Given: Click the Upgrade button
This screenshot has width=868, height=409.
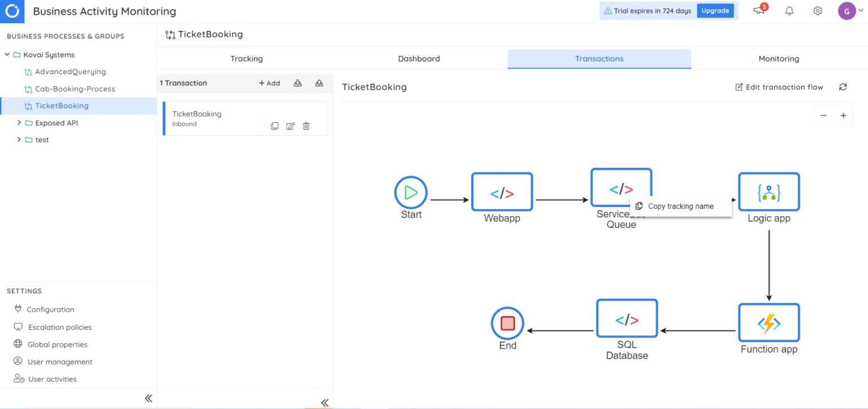Looking at the screenshot, I should pyautogui.click(x=715, y=10).
